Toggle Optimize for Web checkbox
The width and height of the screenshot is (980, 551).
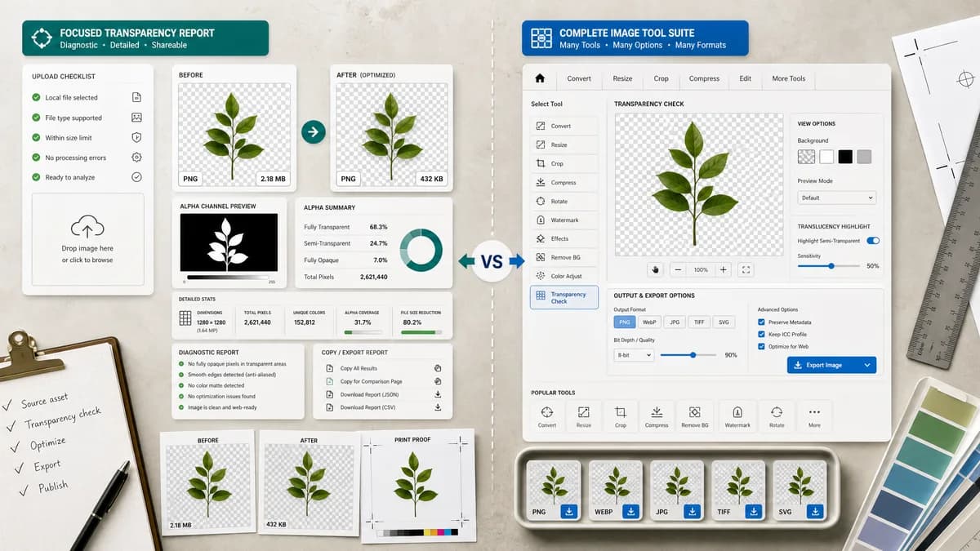pos(762,346)
